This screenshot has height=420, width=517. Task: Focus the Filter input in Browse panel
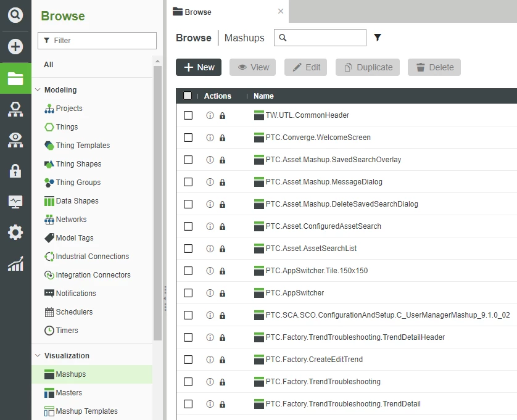[97, 41]
